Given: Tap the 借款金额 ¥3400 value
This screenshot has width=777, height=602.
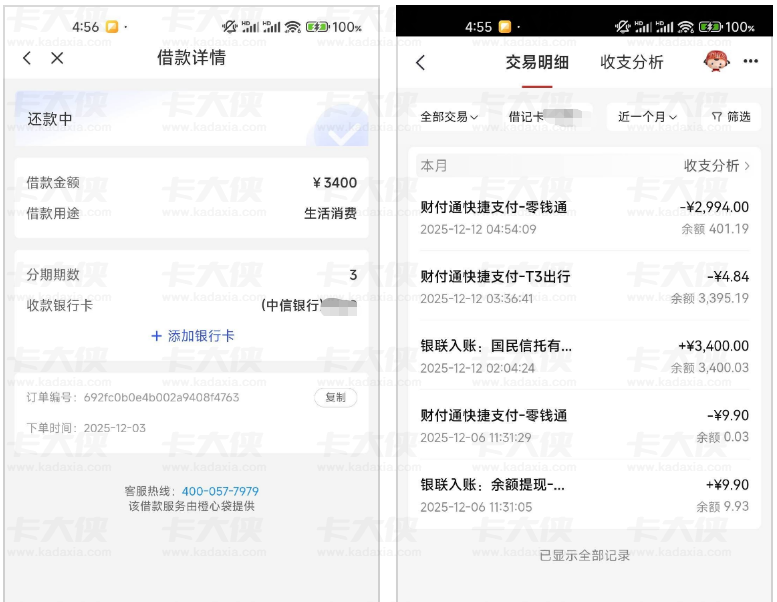Looking at the screenshot, I should coord(335,183).
